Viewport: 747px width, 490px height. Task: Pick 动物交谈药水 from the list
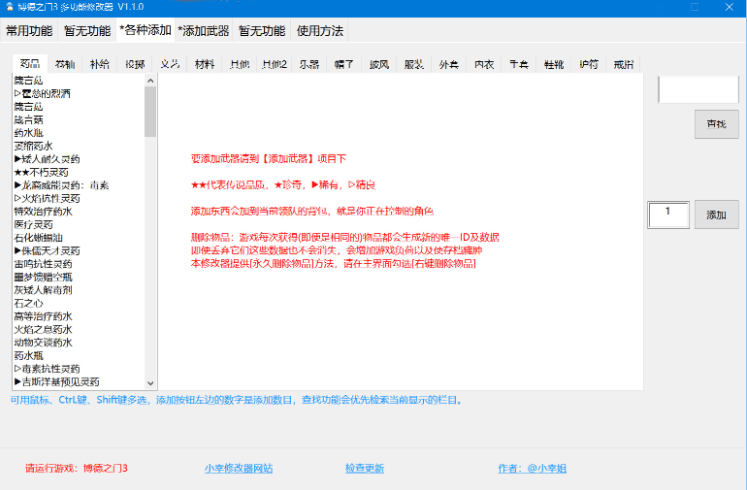79,342
